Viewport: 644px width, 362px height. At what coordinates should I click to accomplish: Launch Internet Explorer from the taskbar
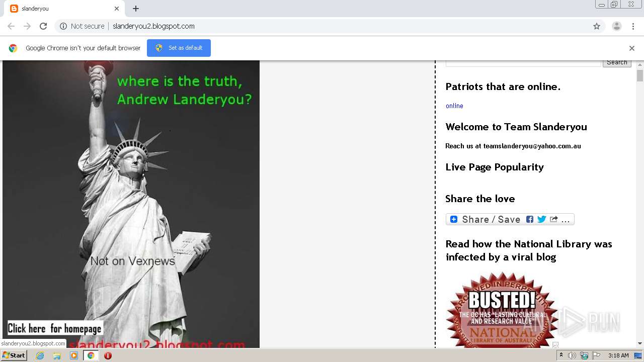point(40,355)
